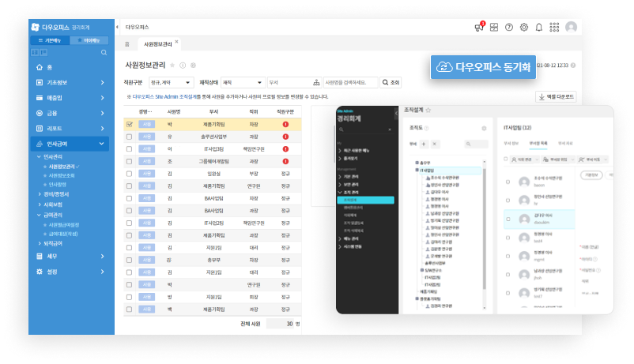Click the 엑셀 다운로드 button

pyautogui.click(x=556, y=97)
